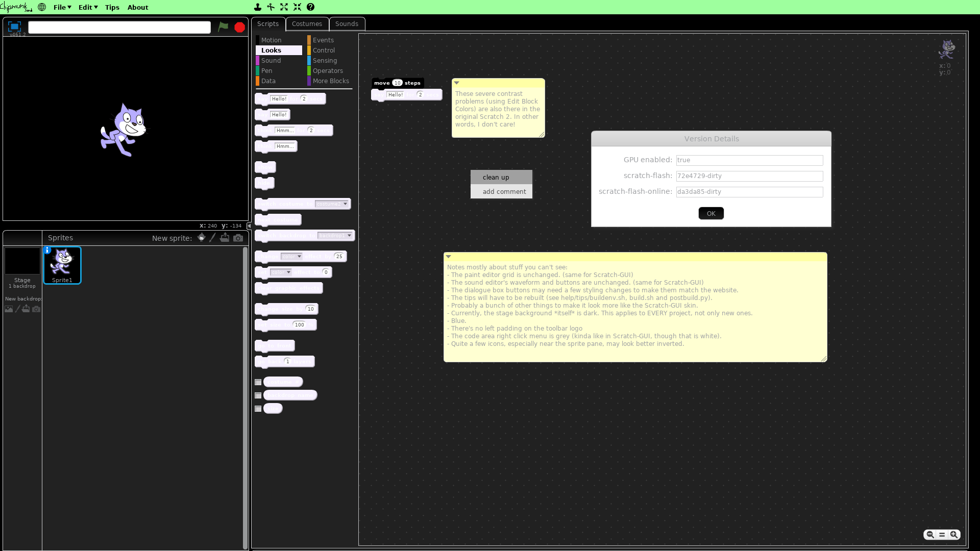This screenshot has height=551, width=980.
Task: Switch the stage to full screen mode
Action: coord(14,27)
